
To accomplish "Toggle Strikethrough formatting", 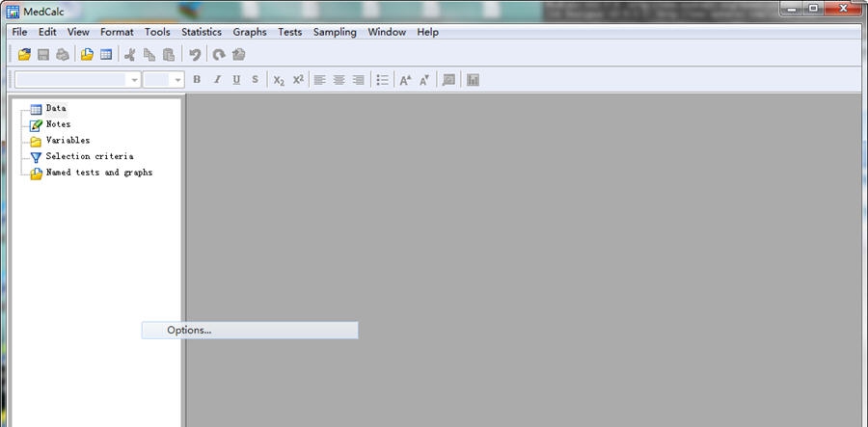I will pos(255,80).
